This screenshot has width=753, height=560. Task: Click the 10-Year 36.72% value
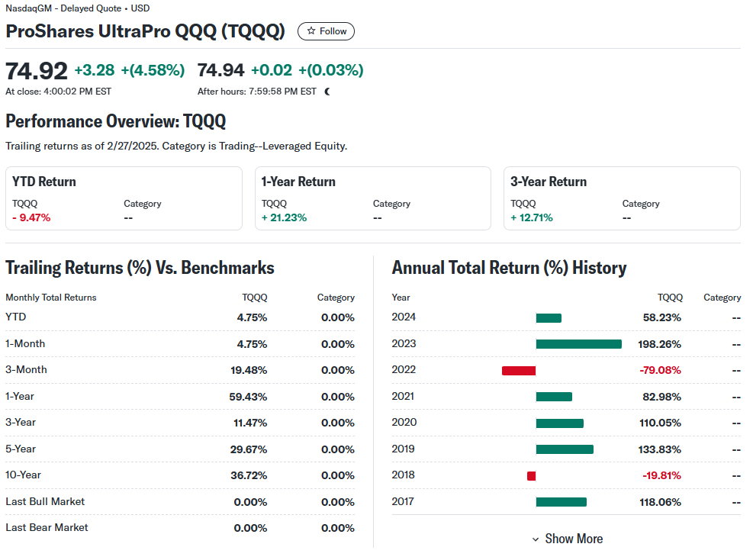pyautogui.click(x=249, y=475)
